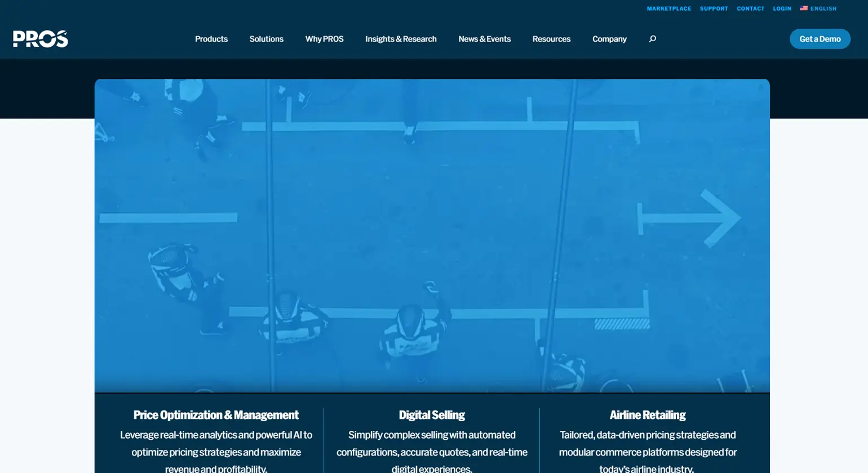
Task: Click the hero video with right arrow
Action: (432, 235)
